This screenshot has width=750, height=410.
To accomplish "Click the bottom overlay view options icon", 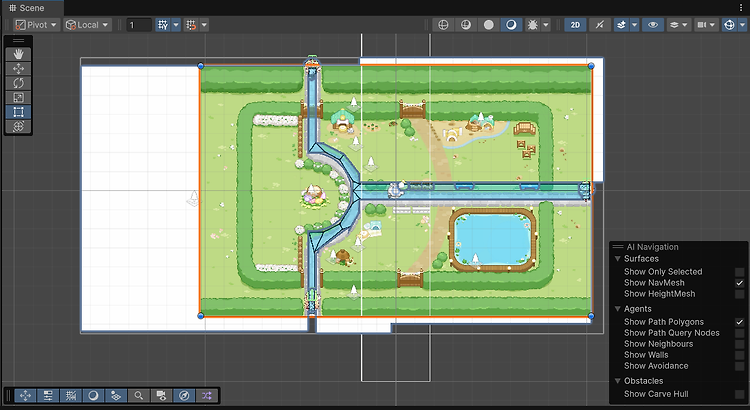I will coord(116,396).
